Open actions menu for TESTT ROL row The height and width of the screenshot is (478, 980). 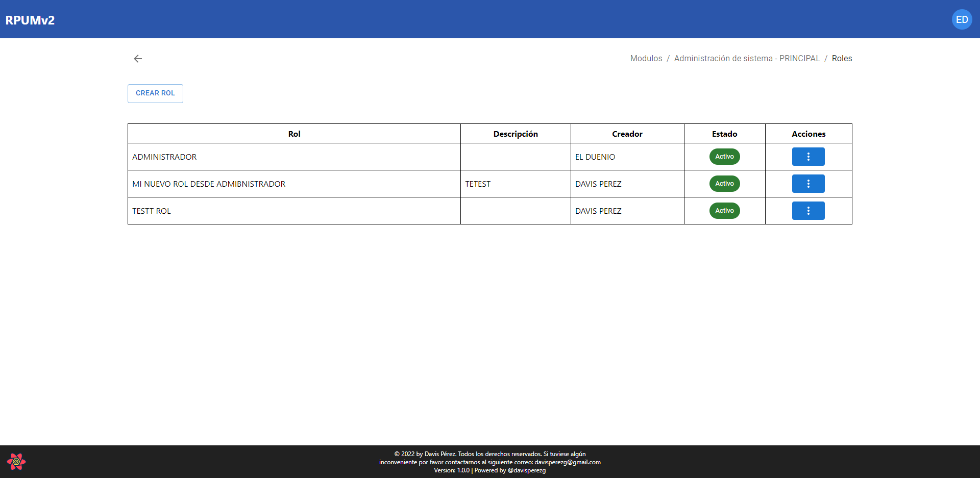(808, 211)
